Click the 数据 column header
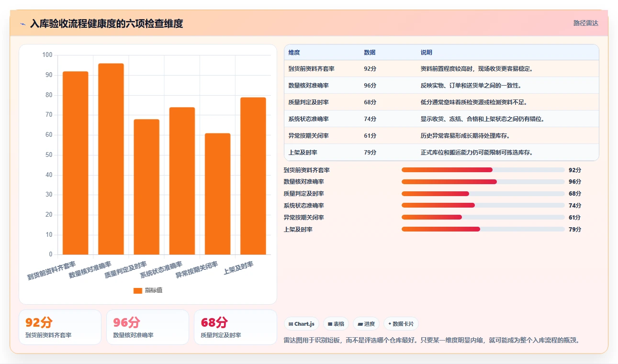Screen dimensions: 618x364 pos(370,53)
